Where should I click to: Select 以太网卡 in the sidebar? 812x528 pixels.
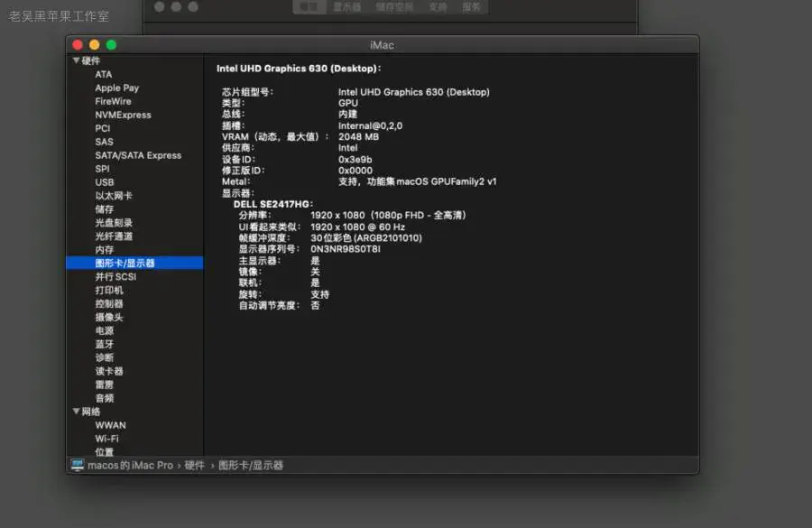[114, 196]
